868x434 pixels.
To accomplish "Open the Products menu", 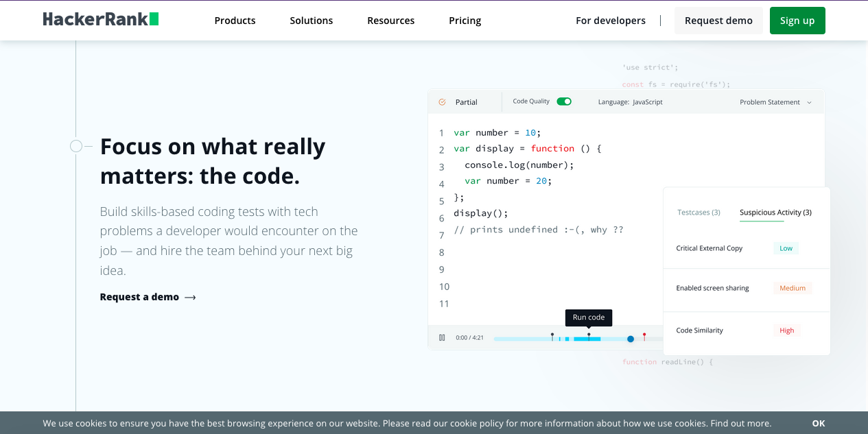I will click(x=235, y=21).
